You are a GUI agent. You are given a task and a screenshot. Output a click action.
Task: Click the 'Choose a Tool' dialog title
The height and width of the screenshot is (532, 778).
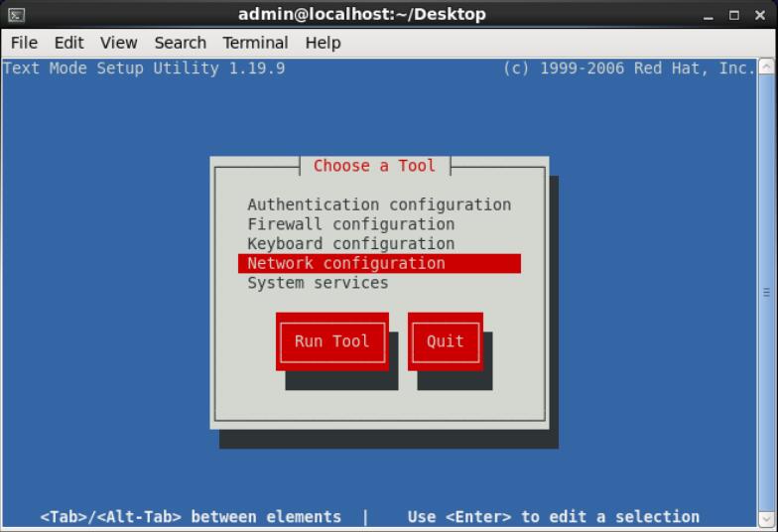375,165
